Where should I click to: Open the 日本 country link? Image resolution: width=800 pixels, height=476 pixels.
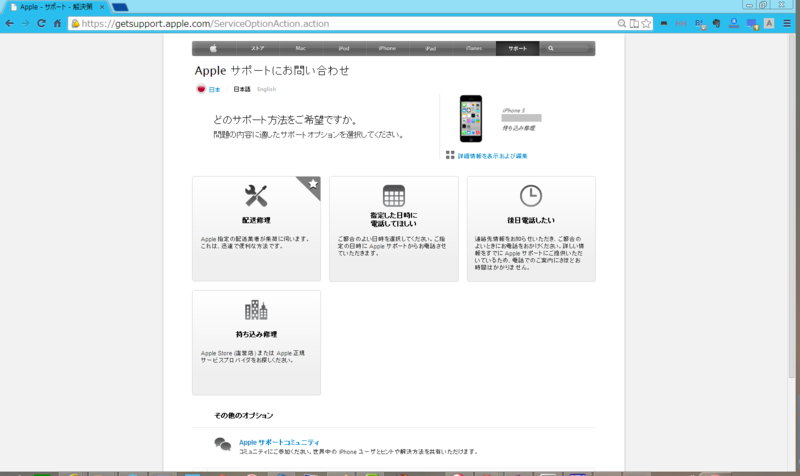point(214,89)
